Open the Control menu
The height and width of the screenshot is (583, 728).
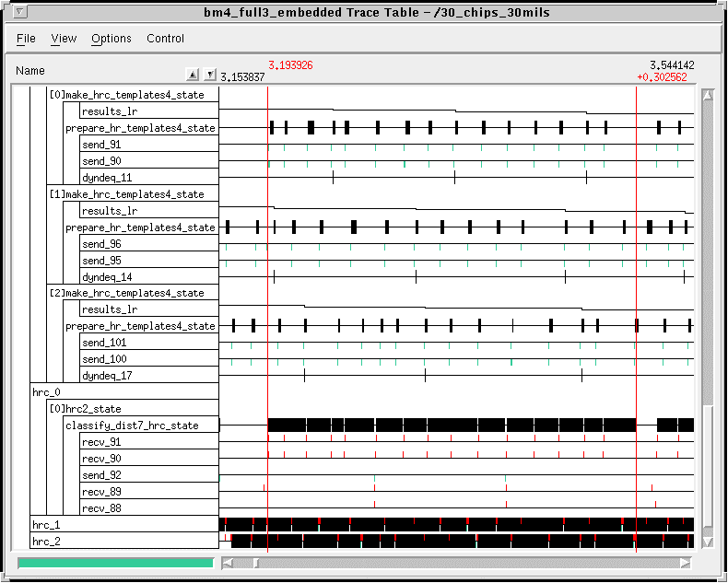[x=166, y=39]
